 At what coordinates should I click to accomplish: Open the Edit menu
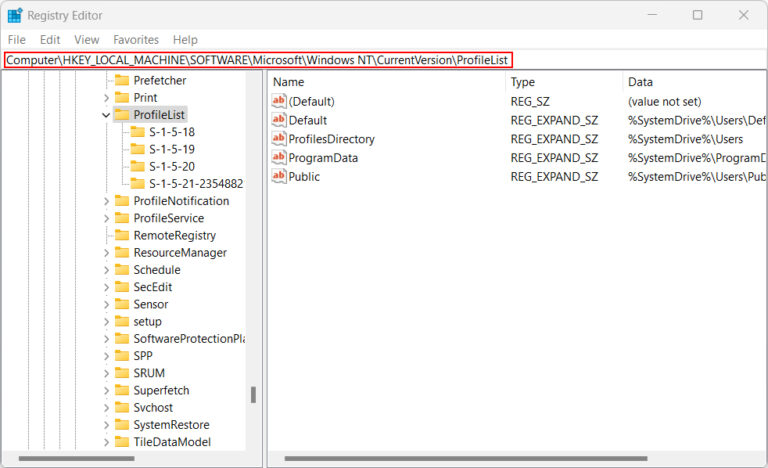coord(50,40)
